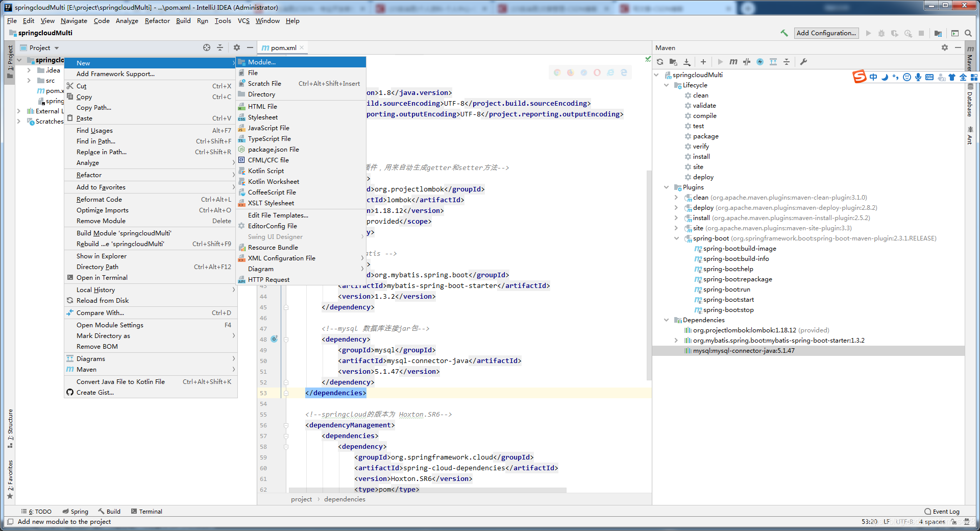Choose Module... from New submenu

click(x=301, y=62)
